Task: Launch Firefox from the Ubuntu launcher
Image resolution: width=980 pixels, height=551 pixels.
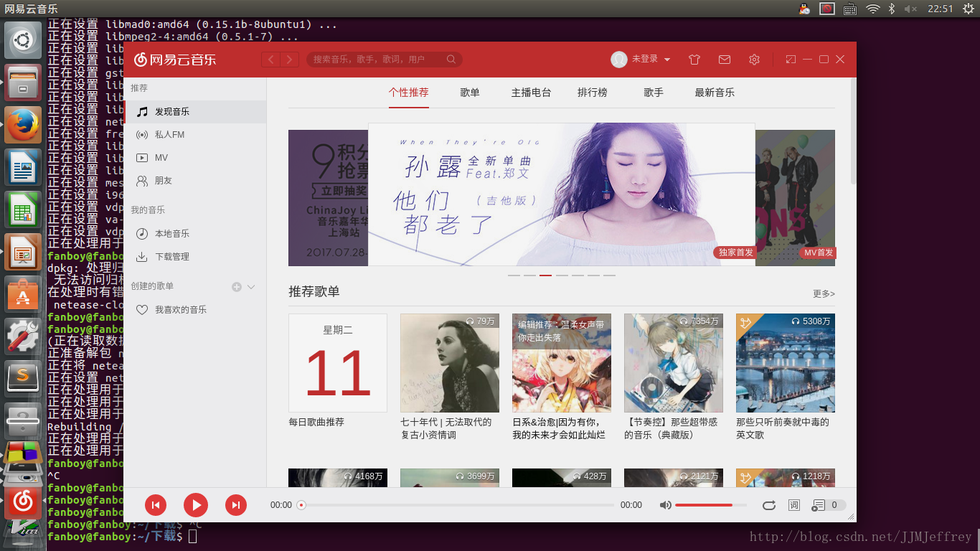Action: 23,125
